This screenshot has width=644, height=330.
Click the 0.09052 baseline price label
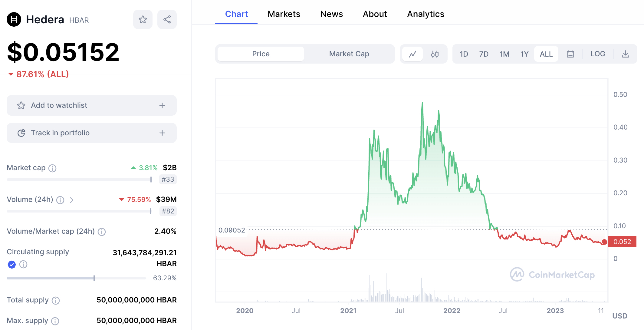232,230
